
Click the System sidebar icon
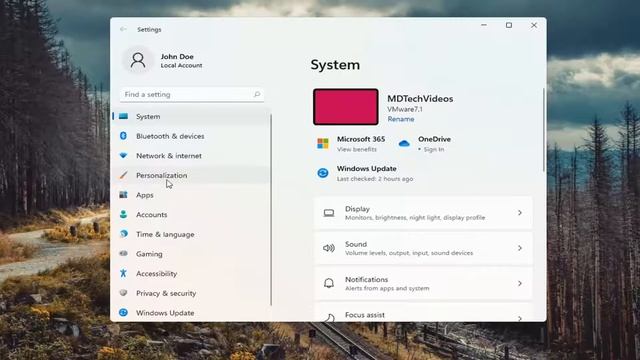[123, 116]
